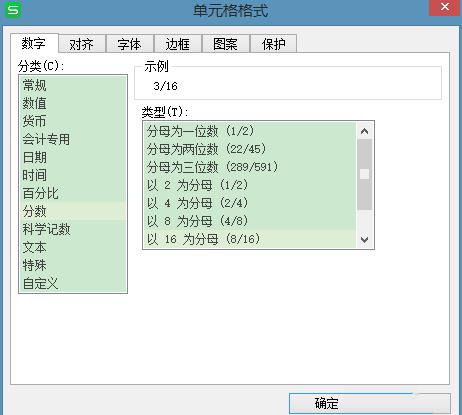The height and width of the screenshot is (415, 462).
Task: Choose 时间 in the category list
Action: click(x=73, y=175)
